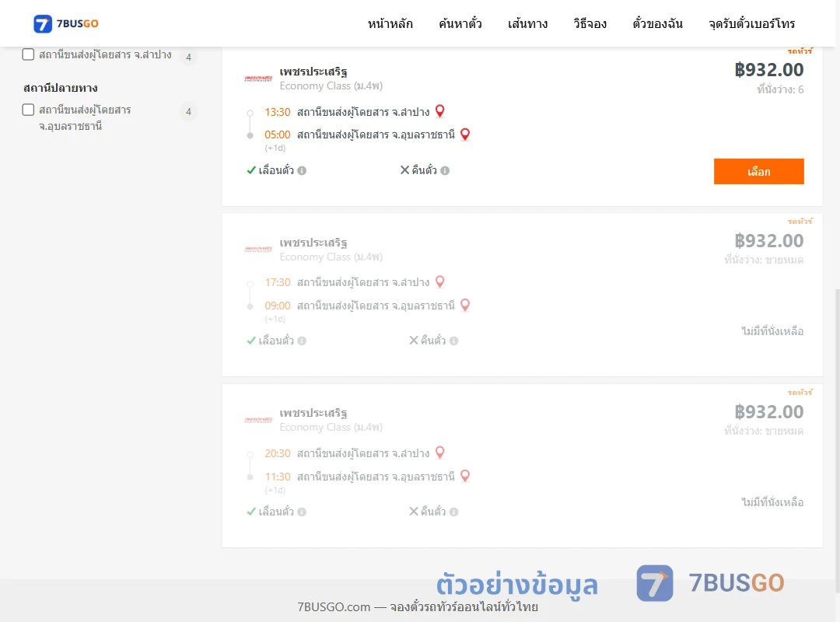Click the 17:30 departure time

point(278,282)
